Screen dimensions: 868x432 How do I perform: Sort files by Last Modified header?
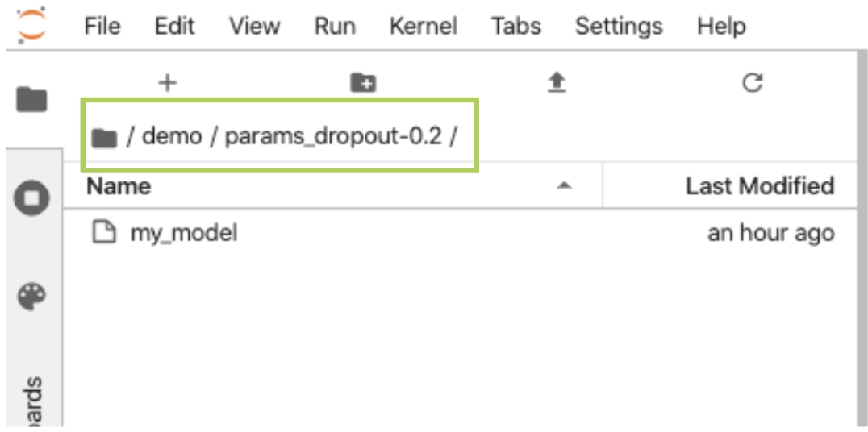[x=760, y=186]
